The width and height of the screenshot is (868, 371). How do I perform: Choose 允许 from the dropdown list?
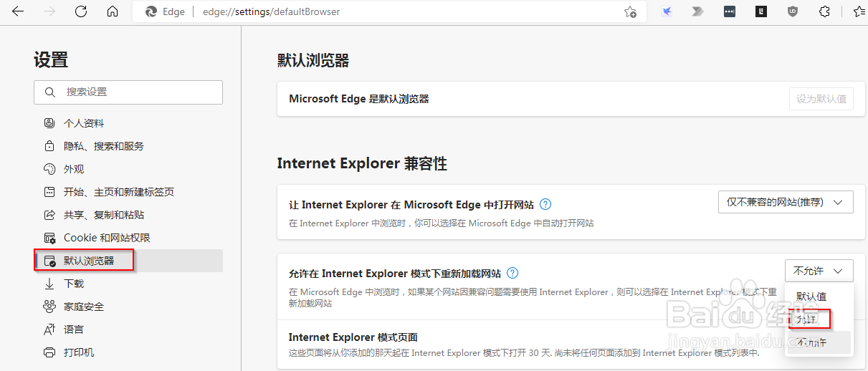click(818, 319)
